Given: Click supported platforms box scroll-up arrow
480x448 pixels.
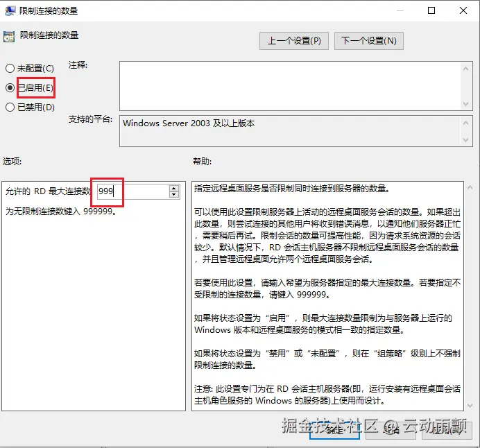Looking at the screenshot, I should [x=466, y=123].
